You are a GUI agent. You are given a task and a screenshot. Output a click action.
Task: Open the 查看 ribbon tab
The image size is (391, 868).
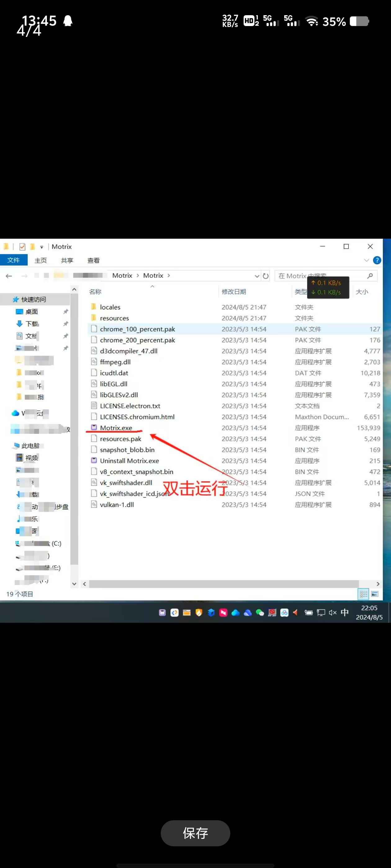click(93, 260)
